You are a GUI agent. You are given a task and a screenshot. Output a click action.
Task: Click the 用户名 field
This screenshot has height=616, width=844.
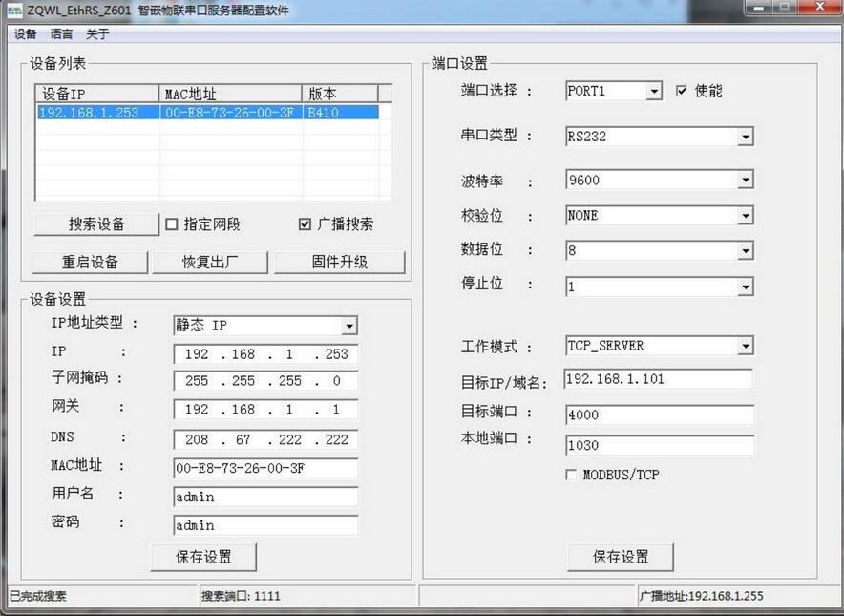(266, 497)
